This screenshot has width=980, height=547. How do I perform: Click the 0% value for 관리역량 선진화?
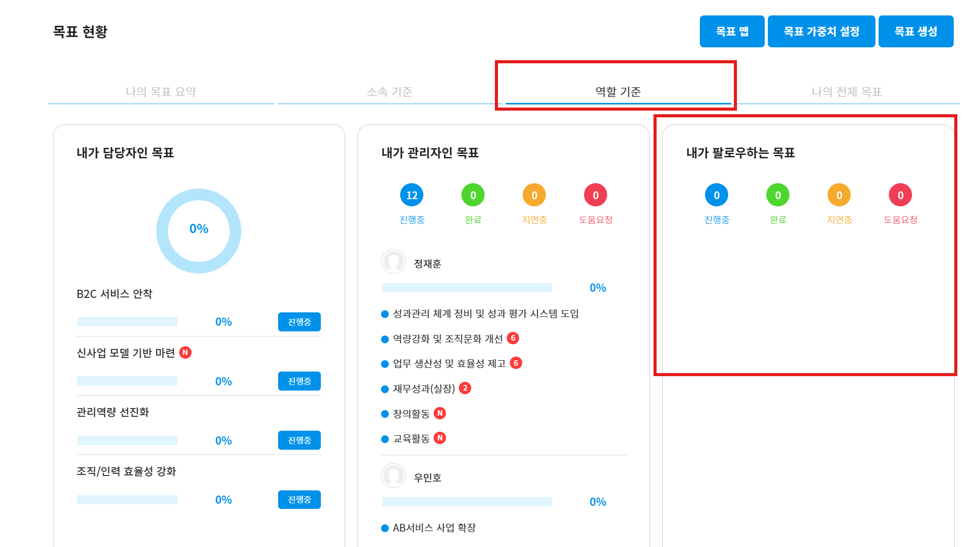[x=223, y=440]
